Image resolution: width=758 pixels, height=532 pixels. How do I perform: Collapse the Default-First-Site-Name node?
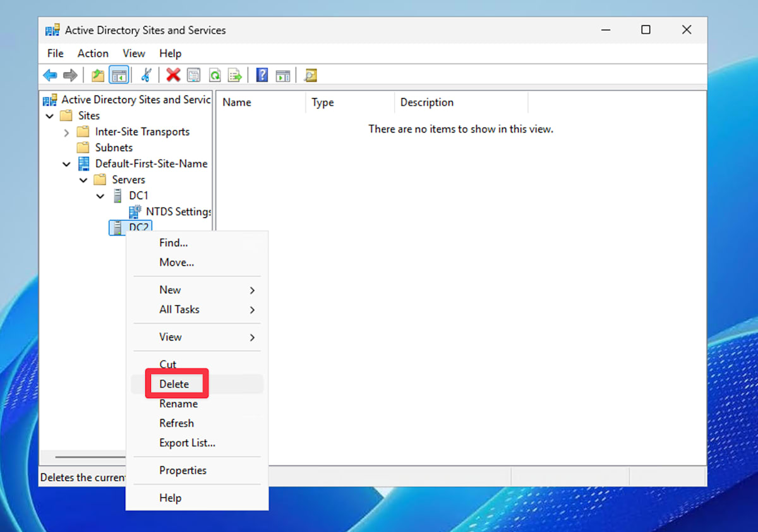point(66,164)
